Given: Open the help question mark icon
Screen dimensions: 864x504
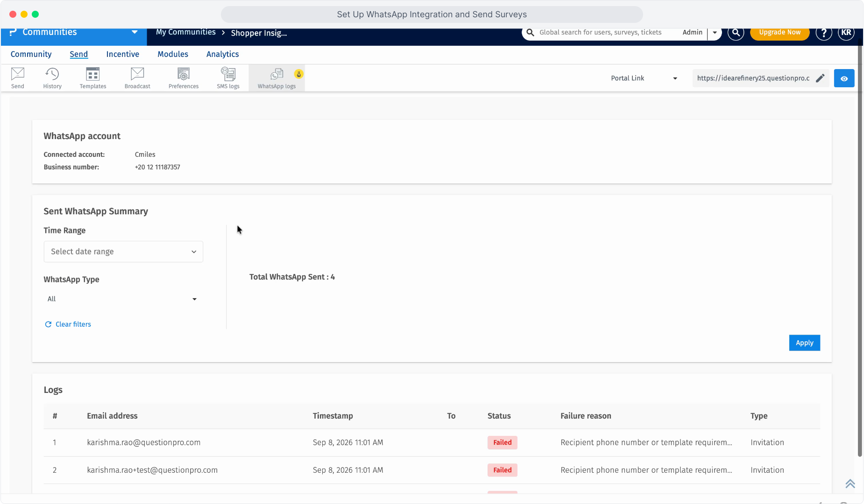Looking at the screenshot, I should (x=824, y=33).
